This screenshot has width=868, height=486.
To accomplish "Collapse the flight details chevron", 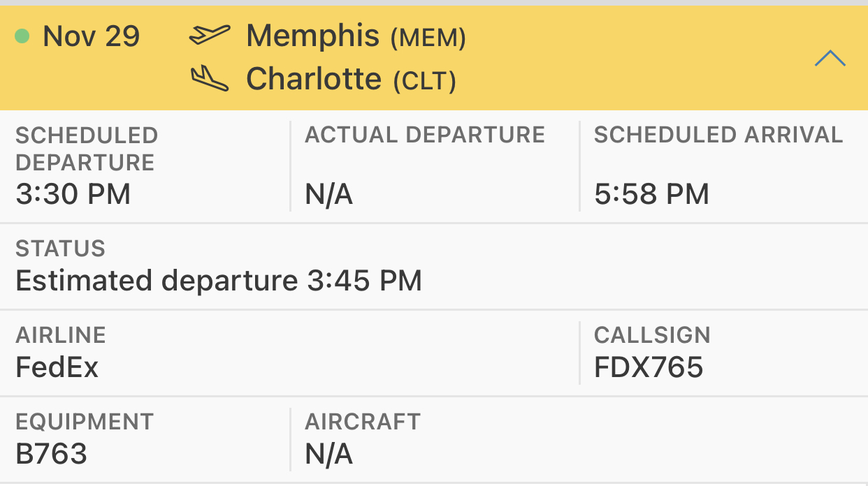I will pyautogui.click(x=830, y=59).
